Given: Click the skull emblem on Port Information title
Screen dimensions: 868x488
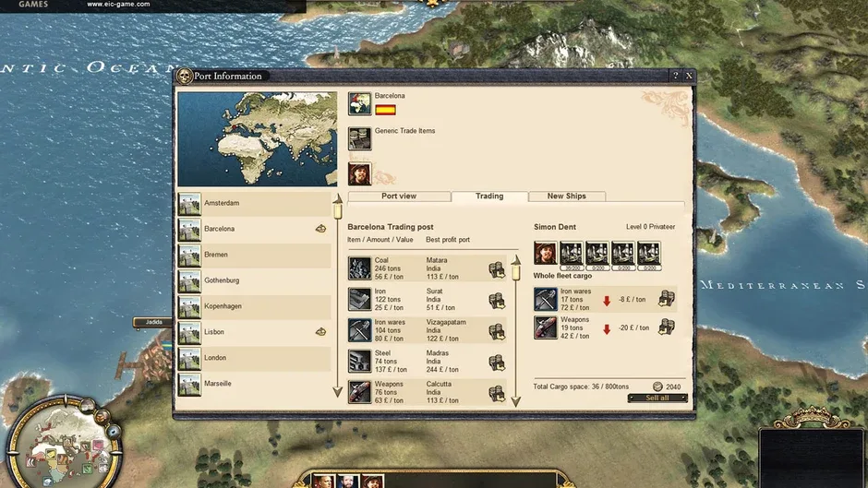Looking at the screenshot, I should (185, 76).
